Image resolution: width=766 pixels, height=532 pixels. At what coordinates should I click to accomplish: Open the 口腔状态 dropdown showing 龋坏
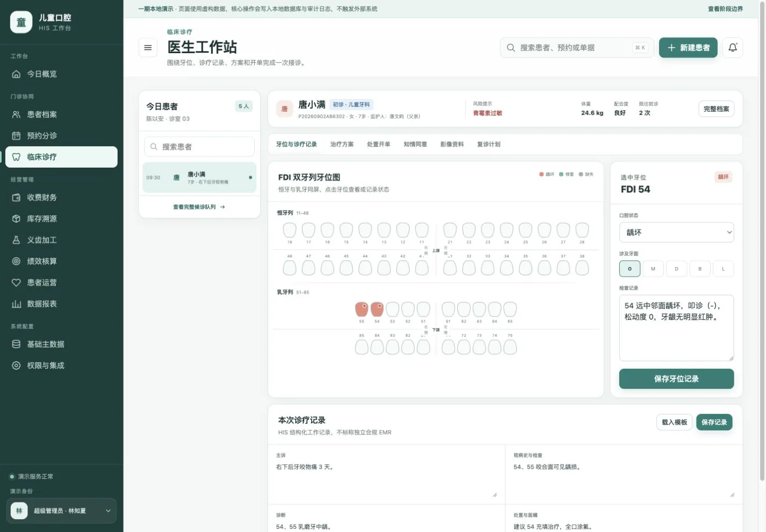pos(676,232)
